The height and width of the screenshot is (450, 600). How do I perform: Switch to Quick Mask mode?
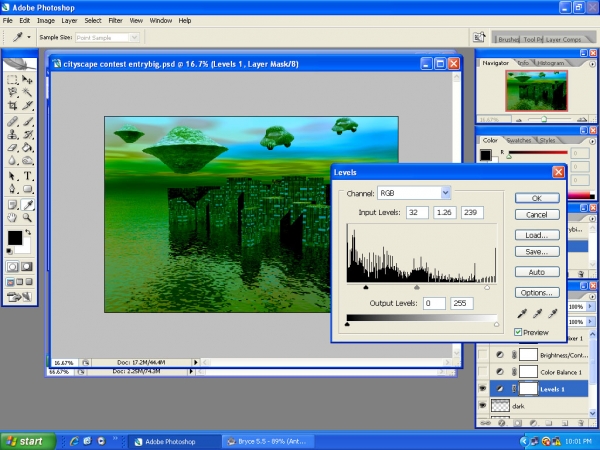point(26,266)
